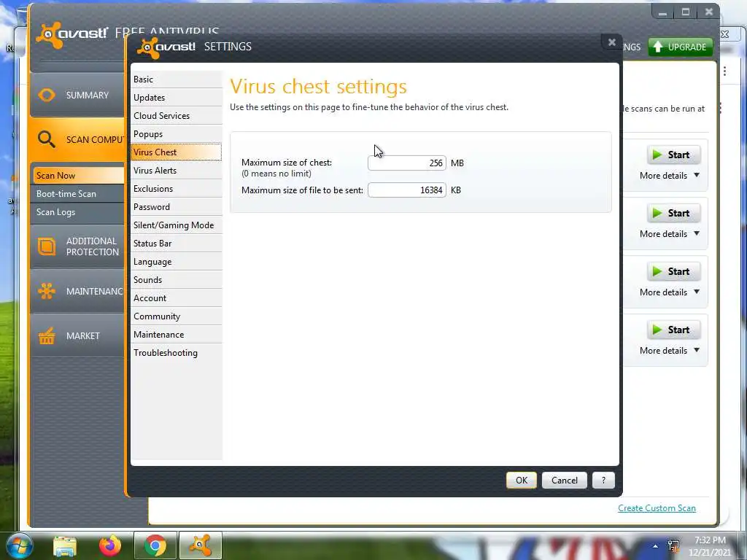747x560 pixels.
Task: Click the second Start scan button
Action: 673,213
